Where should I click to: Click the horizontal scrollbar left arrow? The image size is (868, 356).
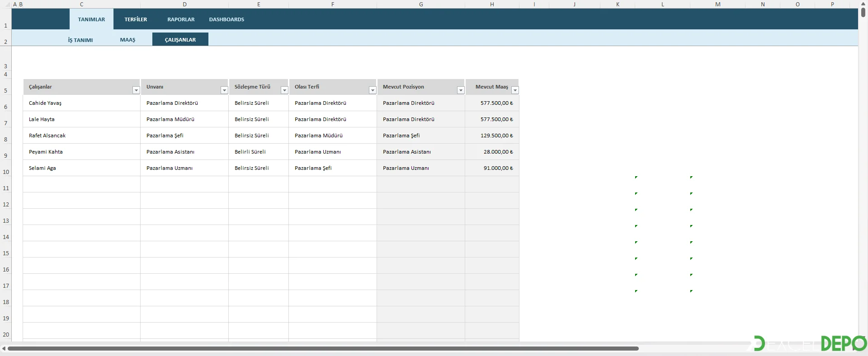(x=4, y=348)
